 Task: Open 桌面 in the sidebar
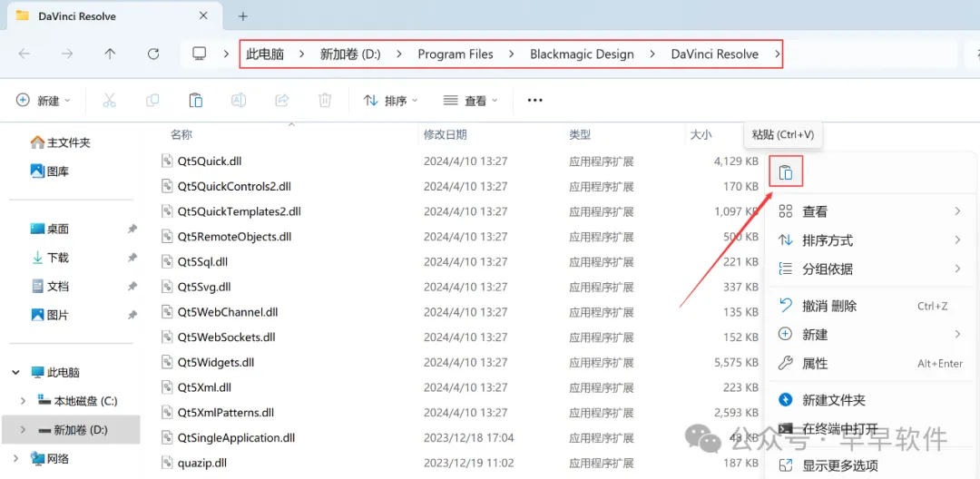(49, 230)
